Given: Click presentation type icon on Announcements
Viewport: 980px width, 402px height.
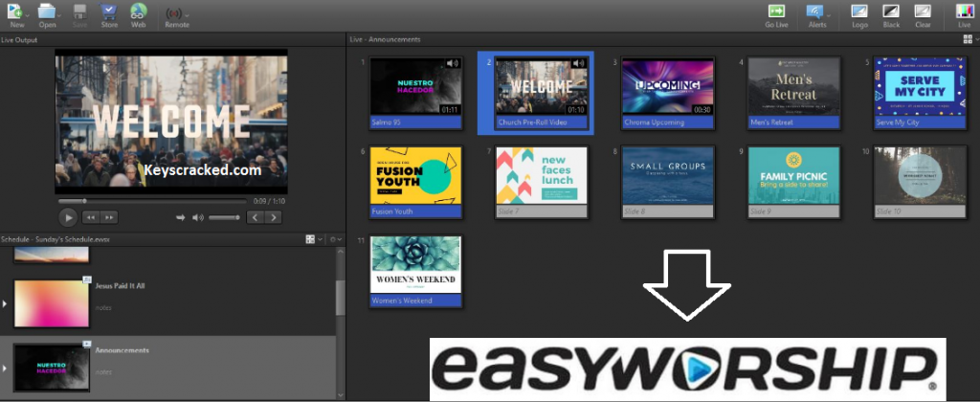Looking at the screenshot, I should 87,344.
